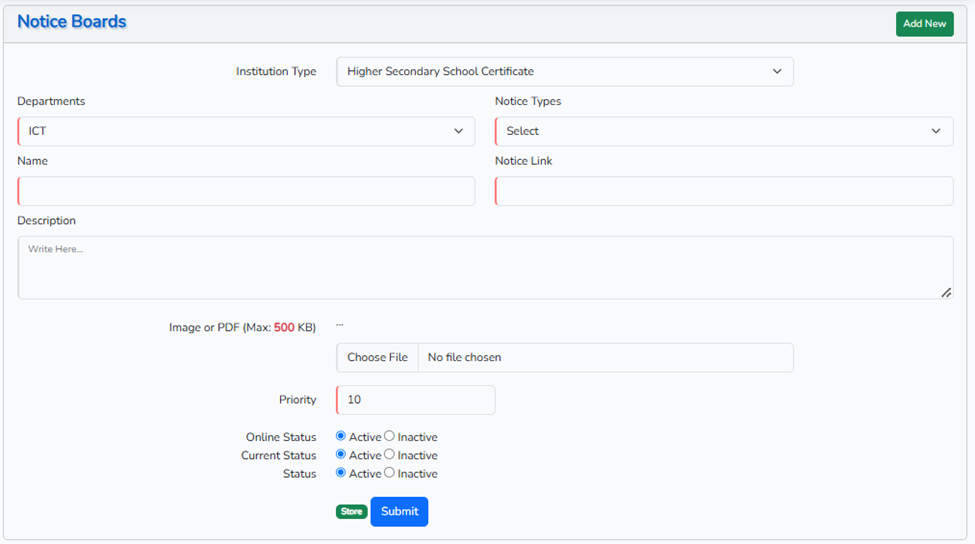The image size is (975, 544).
Task: Focus the Name text field
Action: click(246, 191)
